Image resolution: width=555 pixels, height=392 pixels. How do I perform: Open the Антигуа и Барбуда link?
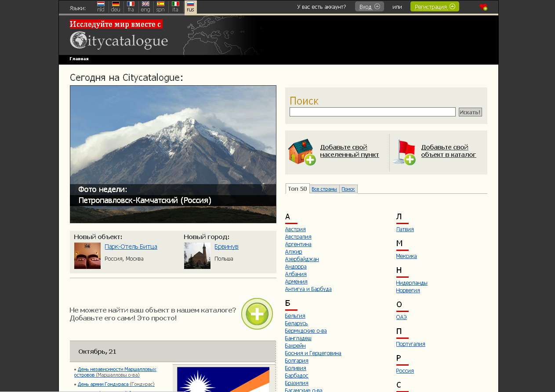tap(308, 289)
